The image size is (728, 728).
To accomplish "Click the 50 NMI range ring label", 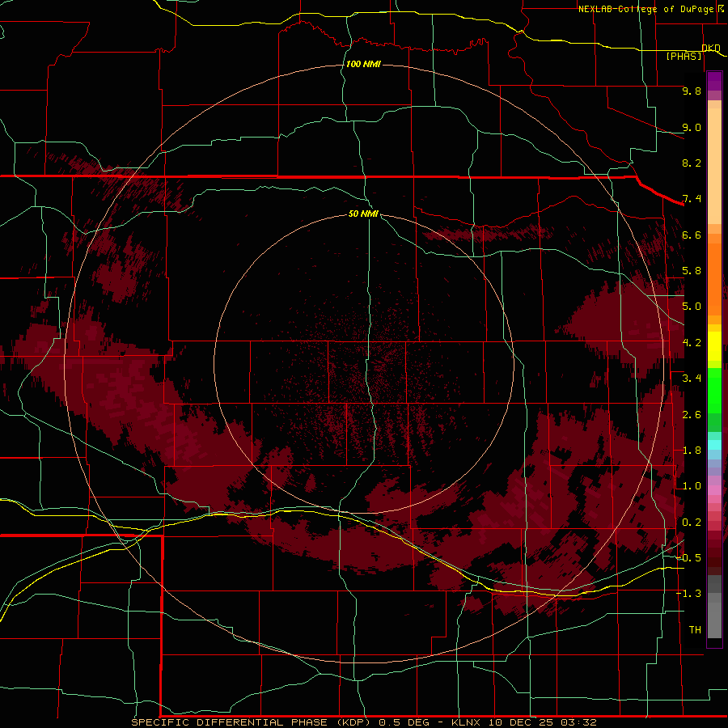I will (x=363, y=214).
